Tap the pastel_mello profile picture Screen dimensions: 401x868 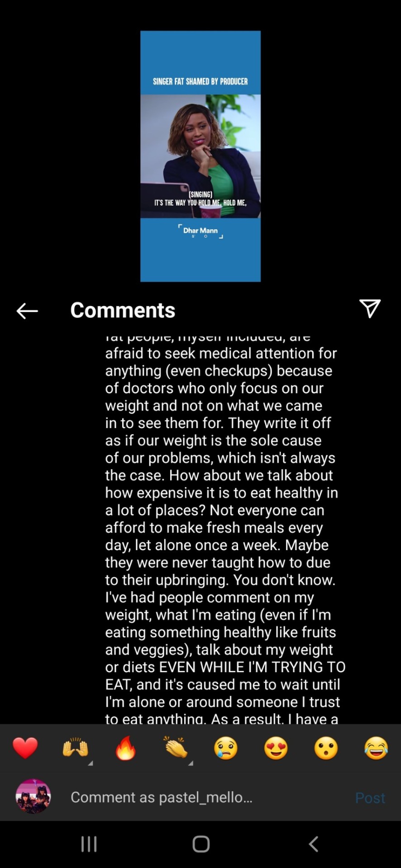pos(33,797)
